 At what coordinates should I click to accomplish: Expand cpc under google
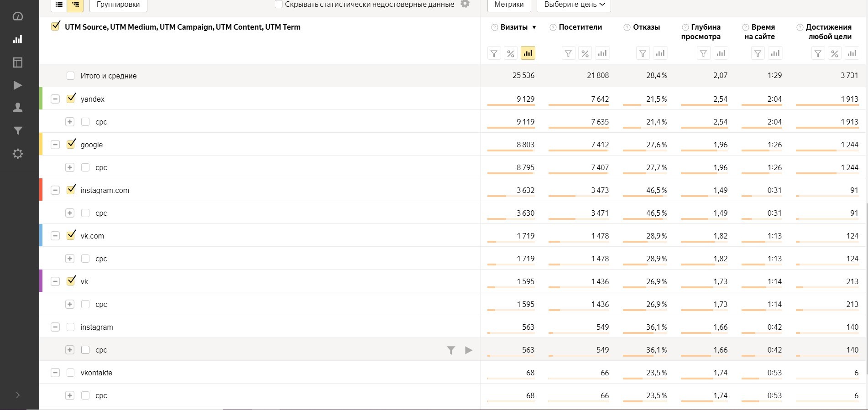[70, 167]
